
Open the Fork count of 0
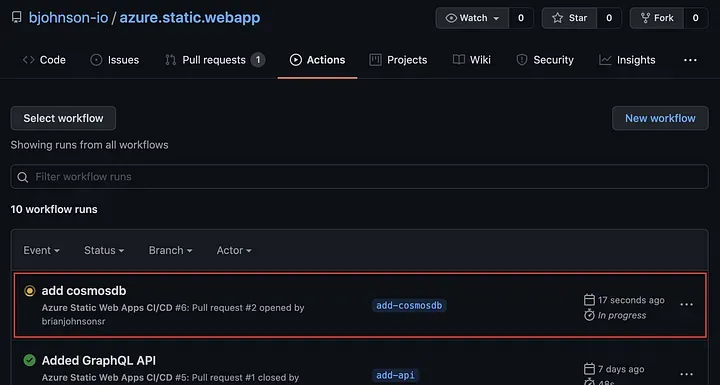pos(695,18)
